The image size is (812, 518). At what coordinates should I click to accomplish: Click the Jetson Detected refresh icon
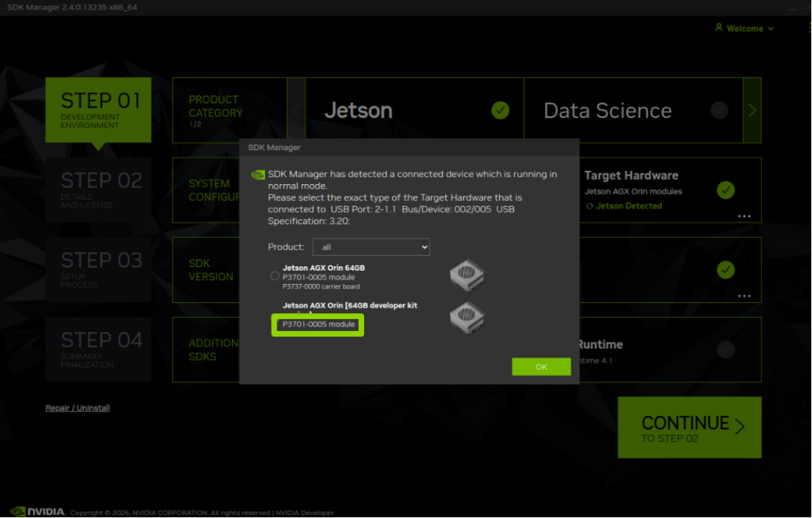click(589, 206)
